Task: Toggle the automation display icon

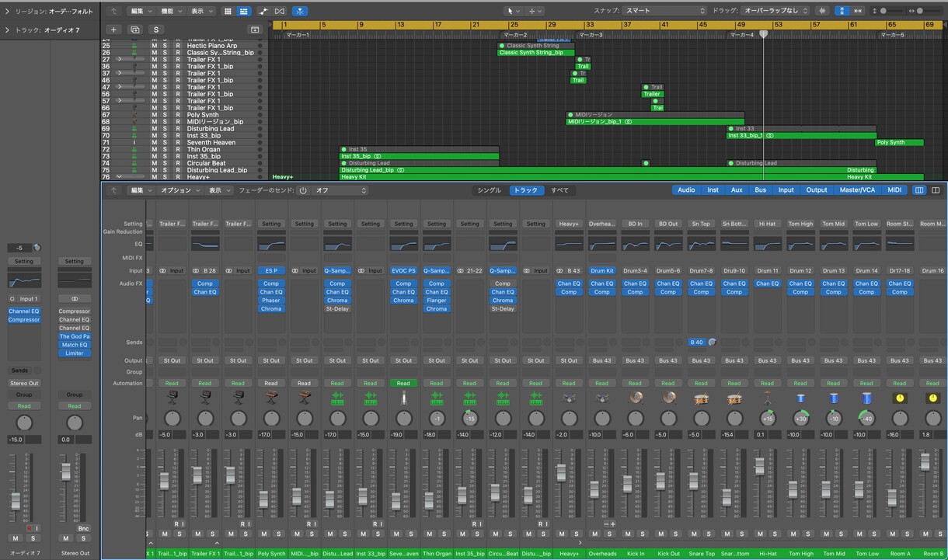Action: [x=263, y=11]
